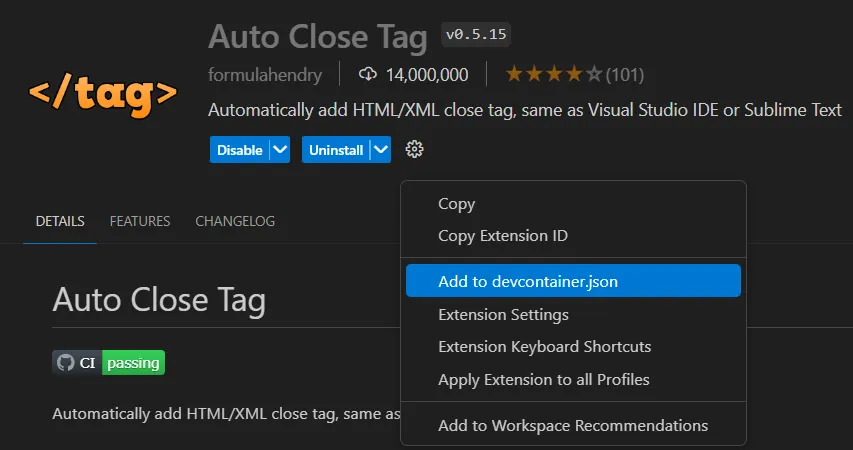Click the manage gear icon
Viewport: 853px width, 450px height.
pos(415,150)
